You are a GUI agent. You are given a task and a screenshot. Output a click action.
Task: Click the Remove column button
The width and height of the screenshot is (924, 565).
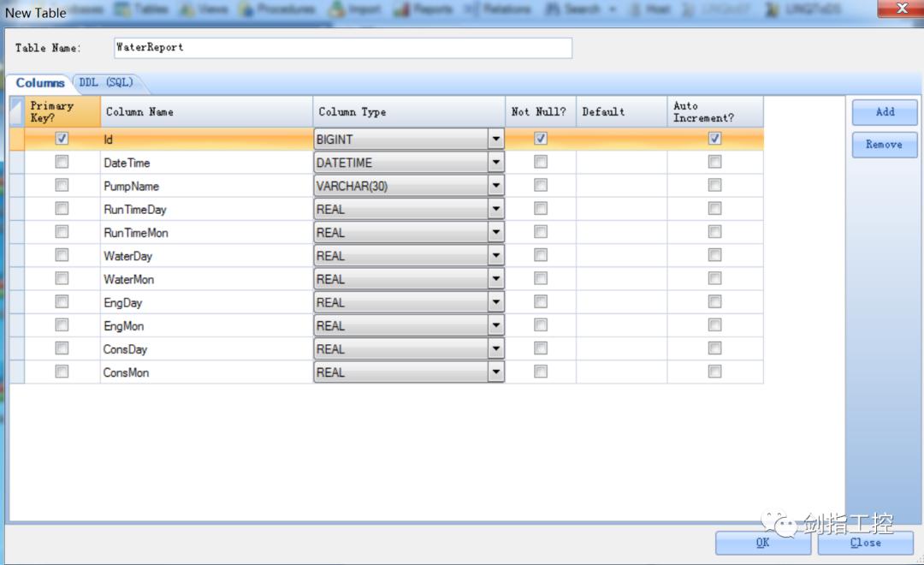tap(885, 145)
